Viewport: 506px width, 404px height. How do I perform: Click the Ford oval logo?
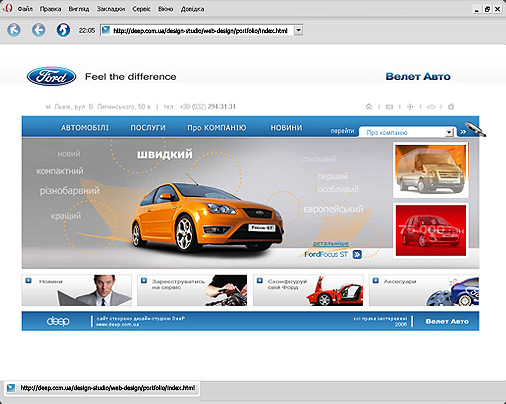[x=51, y=76]
